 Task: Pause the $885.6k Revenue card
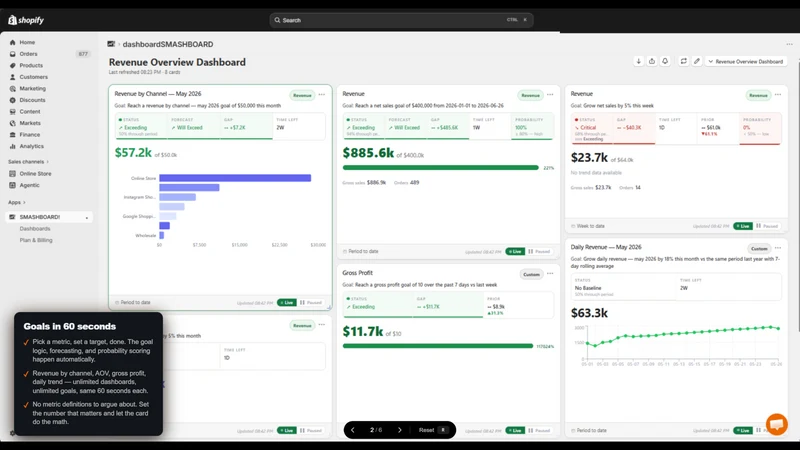[539, 252]
